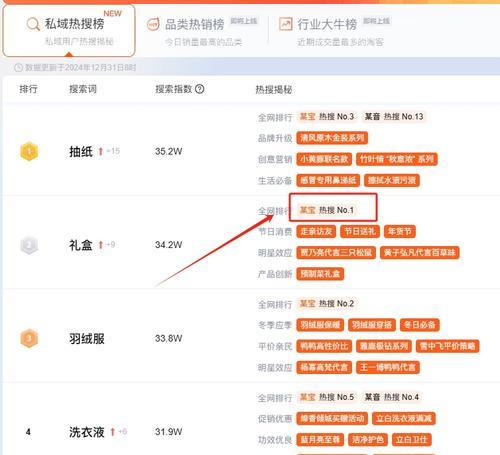Image resolution: width=500 pixels, height=455 pixels.
Task: Click the 搜索指数 column header
Action: click(x=174, y=89)
